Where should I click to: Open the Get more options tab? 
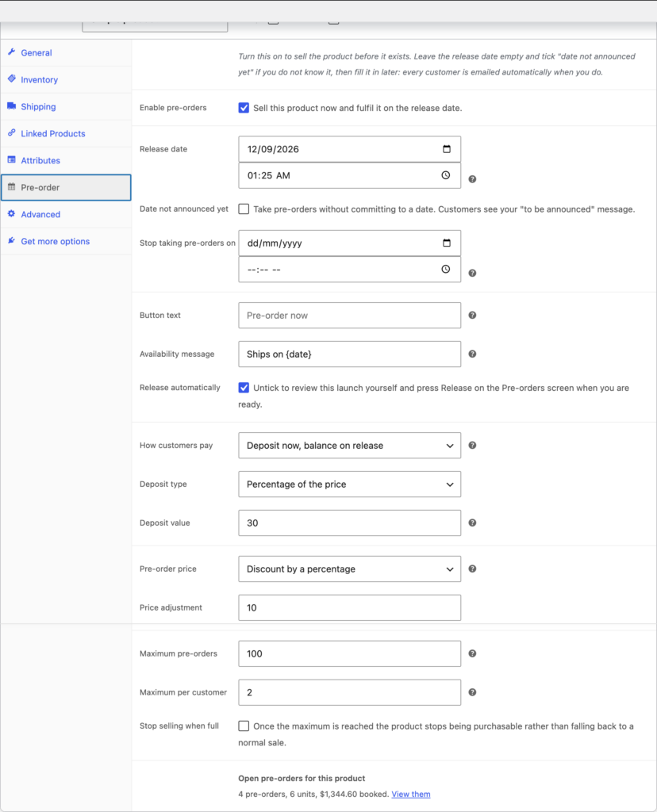[66, 241]
